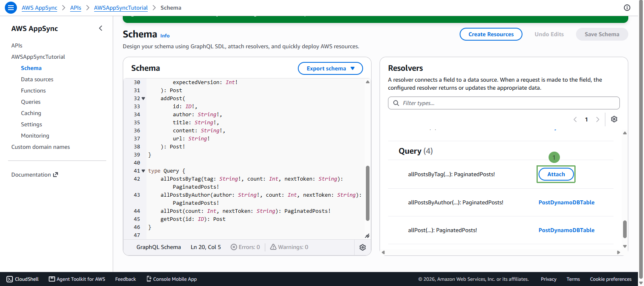Open the Privacy footer link
The image size is (644, 286).
pyautogui.click(x=549, y=279)
